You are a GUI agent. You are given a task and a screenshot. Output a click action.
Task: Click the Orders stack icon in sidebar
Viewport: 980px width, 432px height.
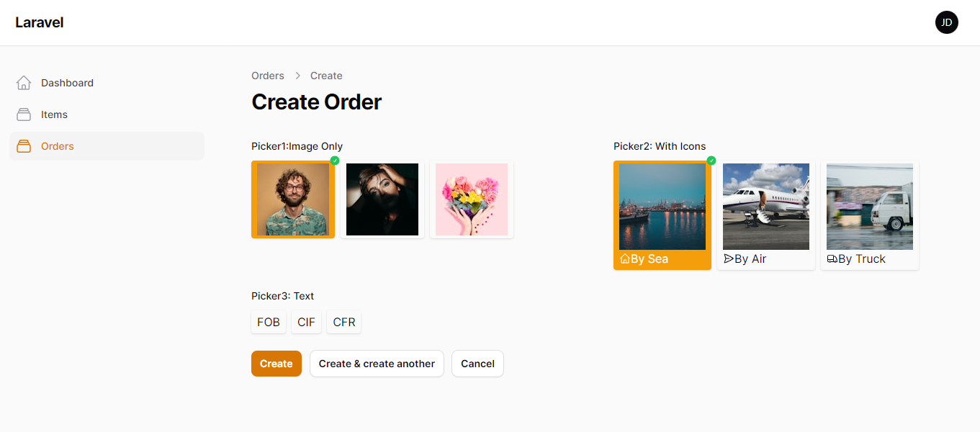pyautogui.click(x=24, y=146)
